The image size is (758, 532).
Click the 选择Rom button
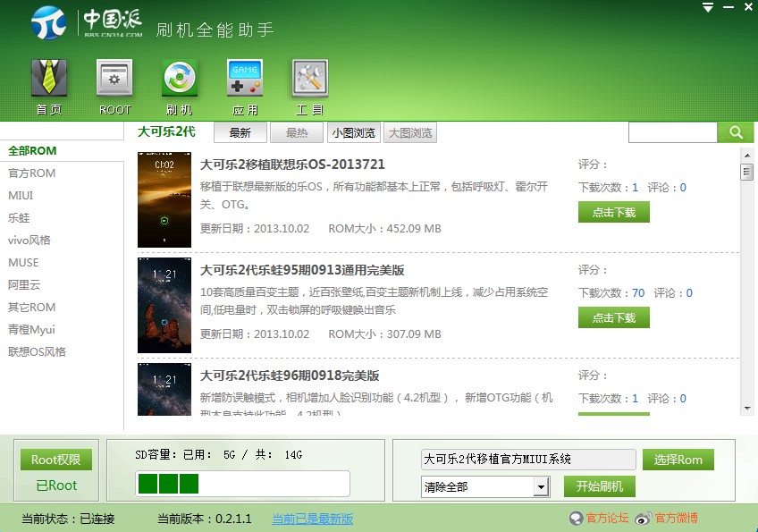pos(678,460)
